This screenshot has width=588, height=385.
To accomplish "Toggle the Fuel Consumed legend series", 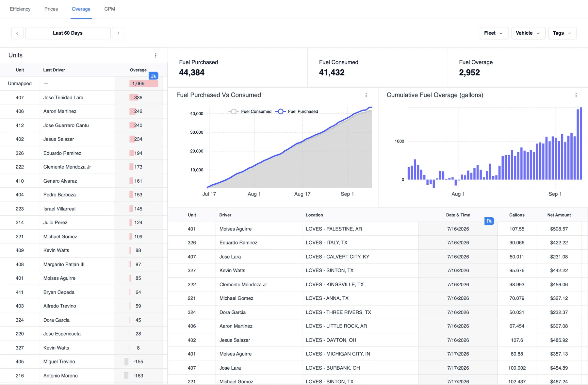I will [251, 111].
